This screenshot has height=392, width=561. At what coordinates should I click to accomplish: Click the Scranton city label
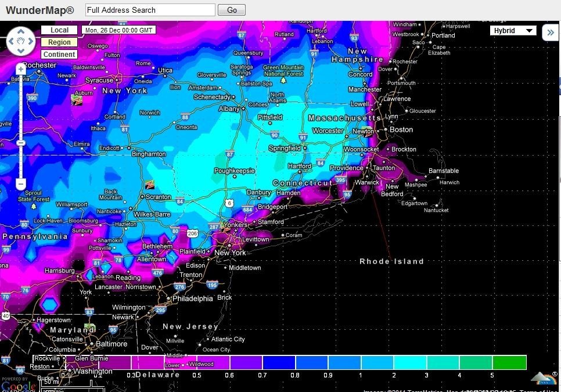[158, 197]
